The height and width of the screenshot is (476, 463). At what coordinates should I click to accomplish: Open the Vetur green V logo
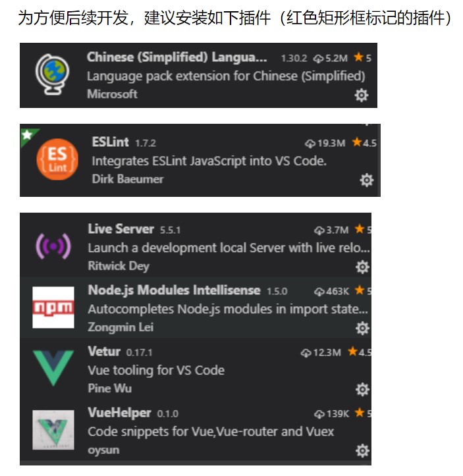tap(53, 367)
